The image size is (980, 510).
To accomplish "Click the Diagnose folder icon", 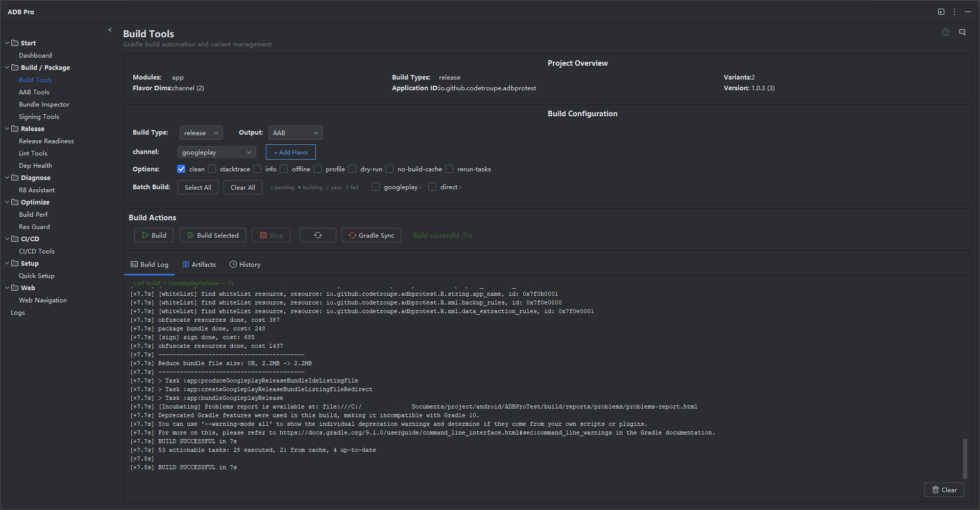I will 15,177.
